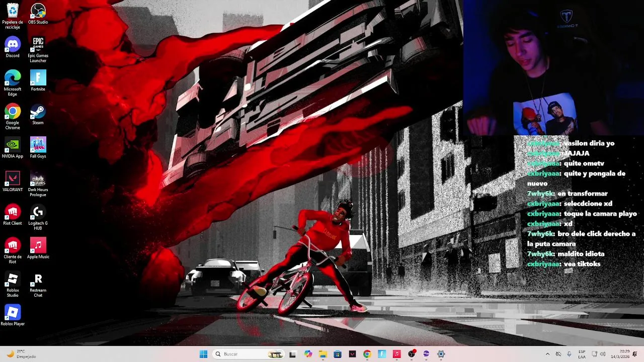The height and width of the screenshot is (362, 644).
Task: Select the Apple Music desktop shortcut
Action: [38, 248]
